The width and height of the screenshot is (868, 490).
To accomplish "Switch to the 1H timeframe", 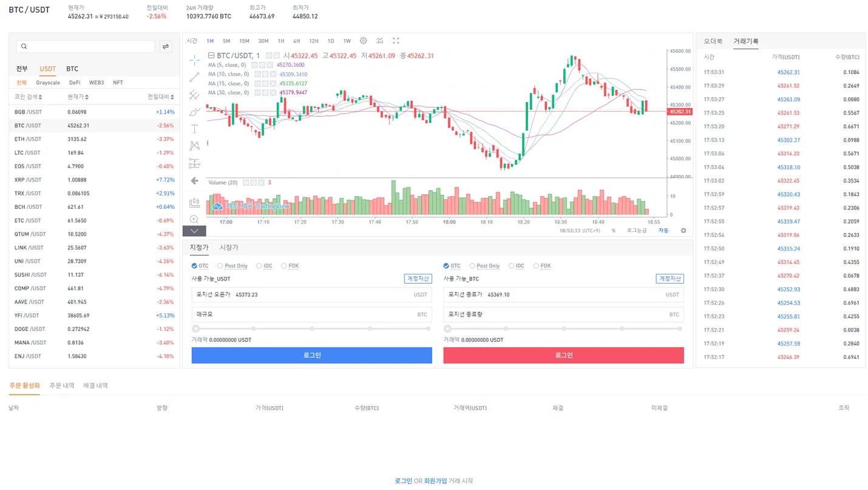I will click(281, 41).
